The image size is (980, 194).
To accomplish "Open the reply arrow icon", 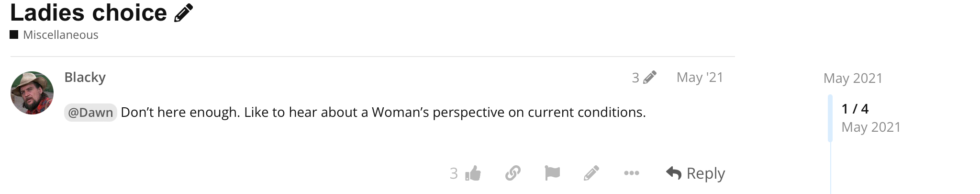I will (673, 173).
